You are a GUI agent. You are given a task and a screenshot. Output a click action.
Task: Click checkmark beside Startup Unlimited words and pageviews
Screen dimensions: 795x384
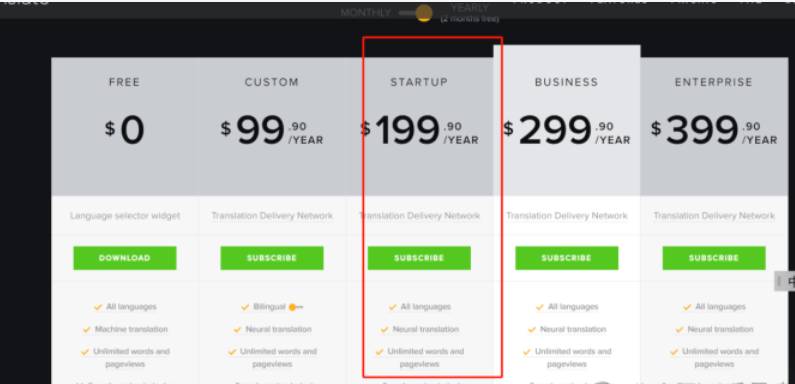tap(380, 352)
